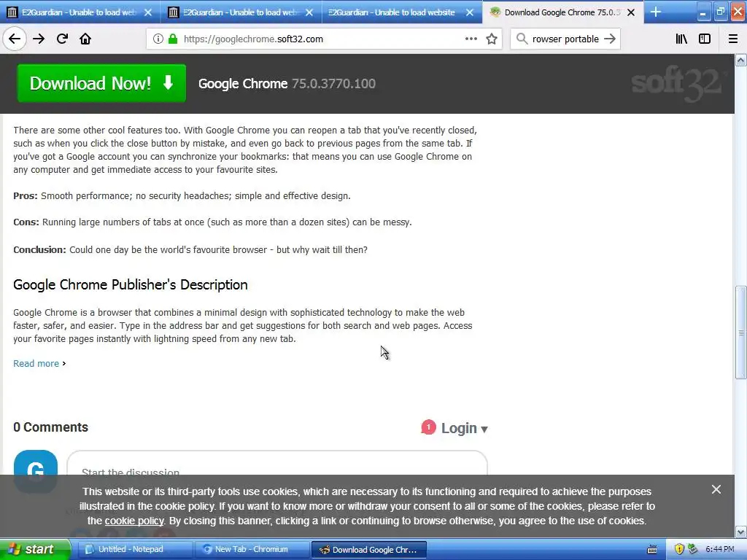Click the red notification badge near Login
Viewport: 747px width, 560px height.
coord(428,427)
